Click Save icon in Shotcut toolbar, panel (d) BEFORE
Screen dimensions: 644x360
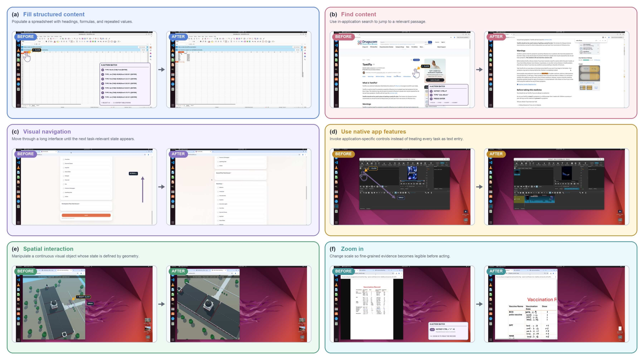coord(372,164)
